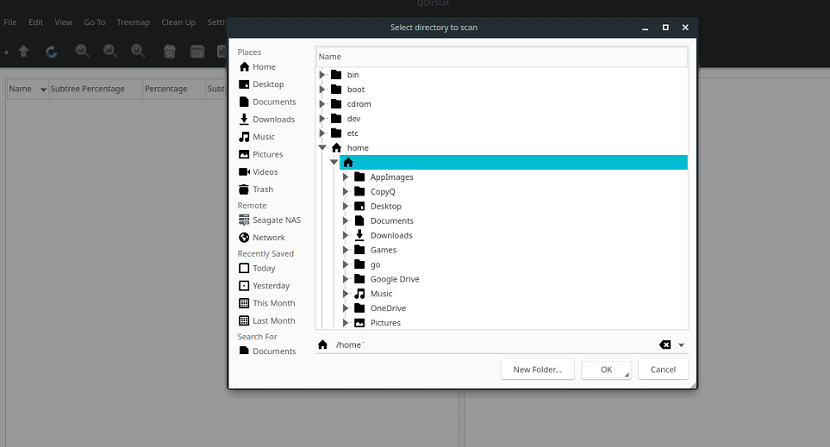This screenshot has width=830, height=447.
Task: Open the Clean Up menu
Action: click(x=178, y=22)
